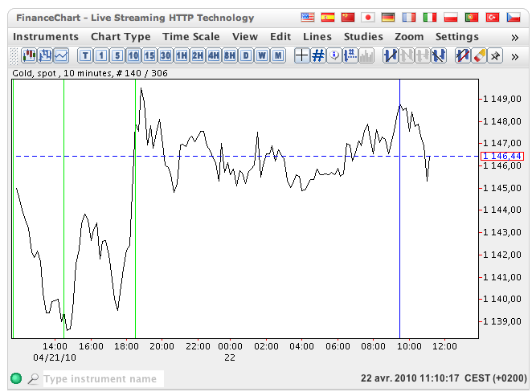The image size is (532, 392).
Task: Expand the toolbar overflow chevron
Action: [x=514, y=55]
